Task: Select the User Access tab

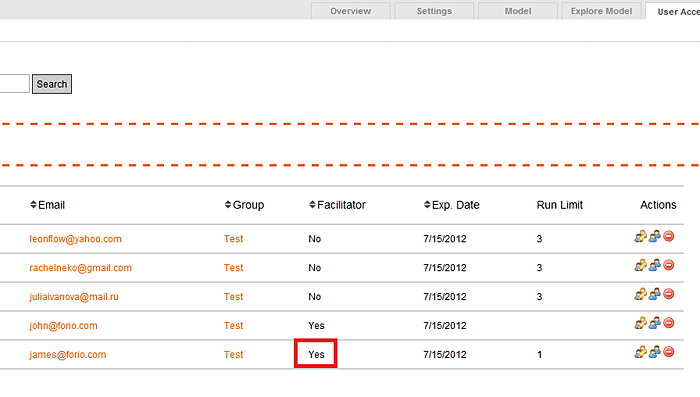Action: click(673, 11)
